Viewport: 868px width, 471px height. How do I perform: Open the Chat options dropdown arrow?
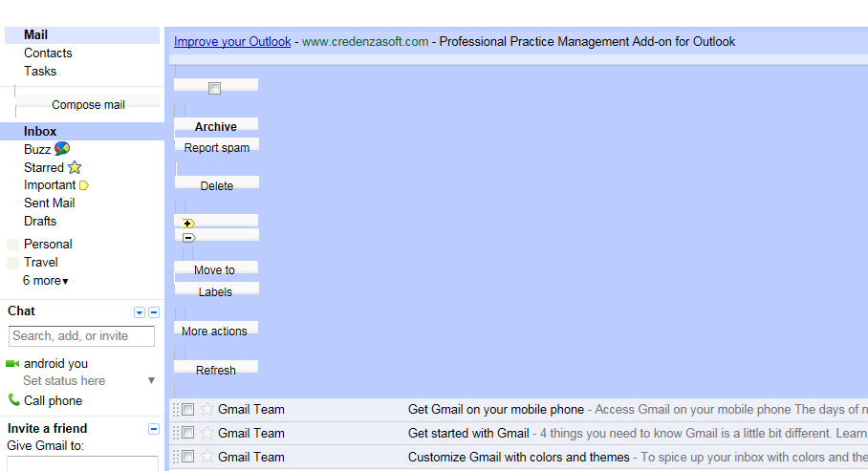click(x=140, y=312)
